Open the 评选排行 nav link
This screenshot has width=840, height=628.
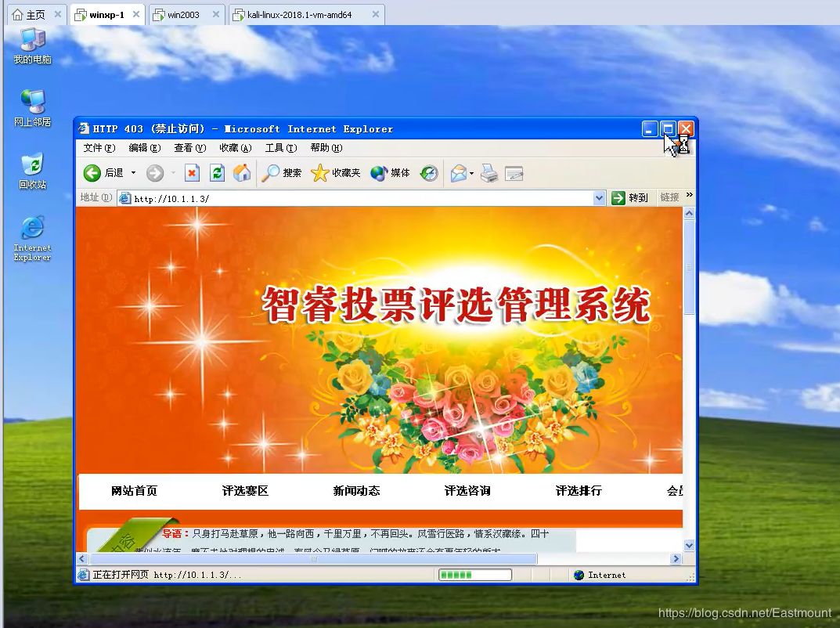coord(579,491)
